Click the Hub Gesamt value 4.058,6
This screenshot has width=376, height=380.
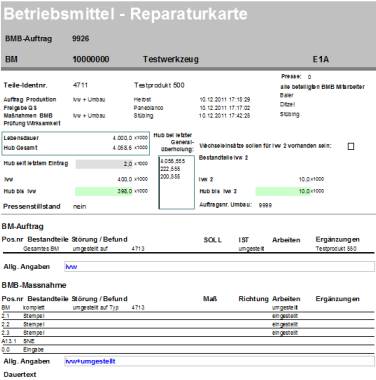click(122, 147)
